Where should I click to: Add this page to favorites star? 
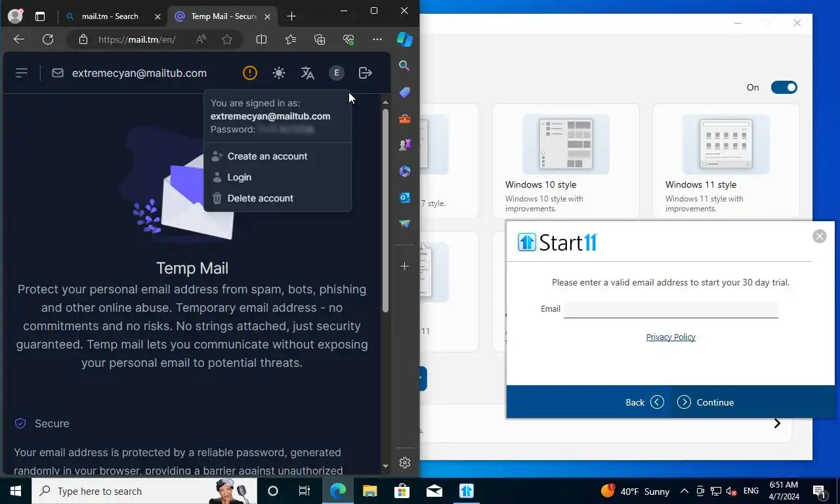pyautogui.click(x=227, y=39)
